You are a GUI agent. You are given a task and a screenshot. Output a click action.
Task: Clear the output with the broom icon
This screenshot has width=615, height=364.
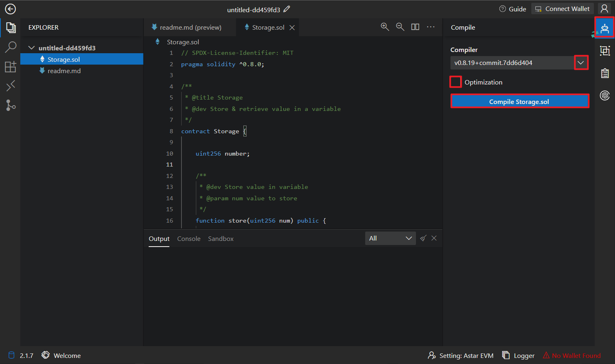coord(423,238)
